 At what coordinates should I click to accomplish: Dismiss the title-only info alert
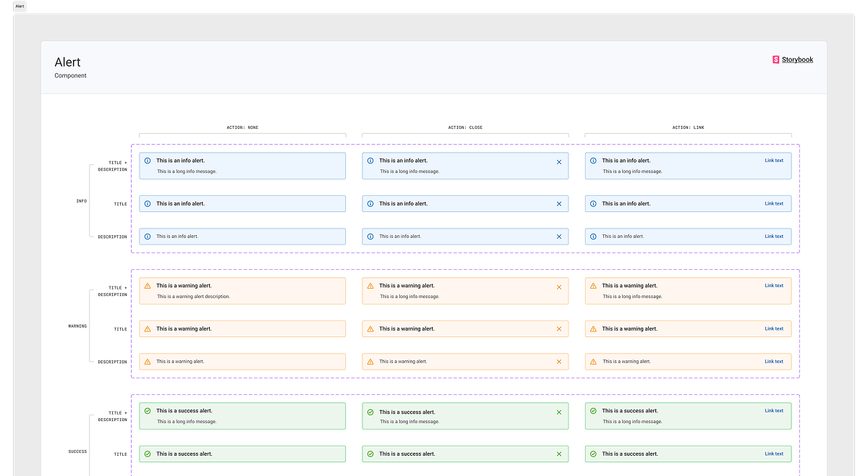click(x=559, y=204)
